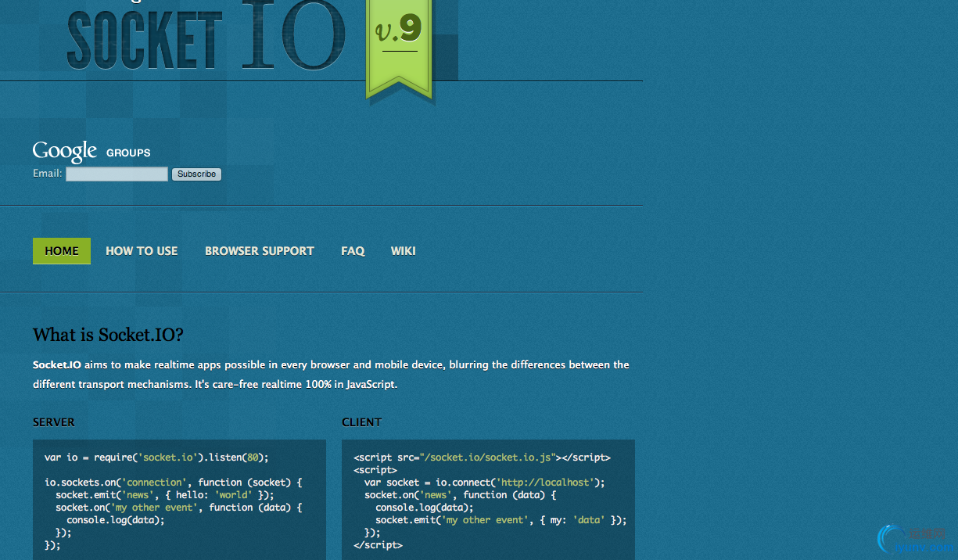Select the HOME navigation tab
Viewport: 958px width, 560px height.
click(x=62, y=251)
